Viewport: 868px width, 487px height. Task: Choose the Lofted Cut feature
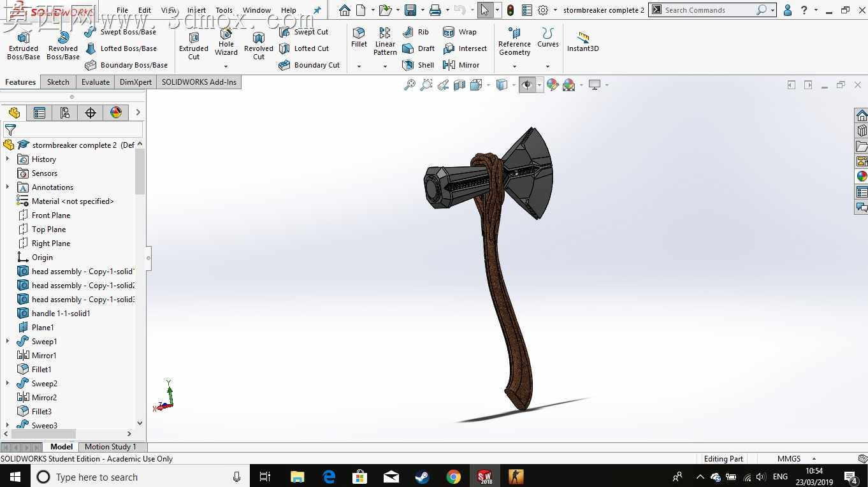coord(303,48)
